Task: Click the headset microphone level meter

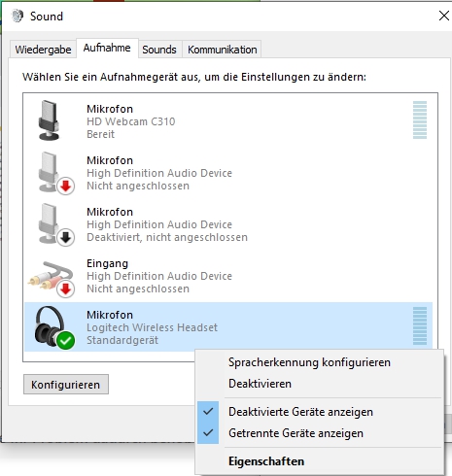Action: pyautogui.click(x=420, y=326)
